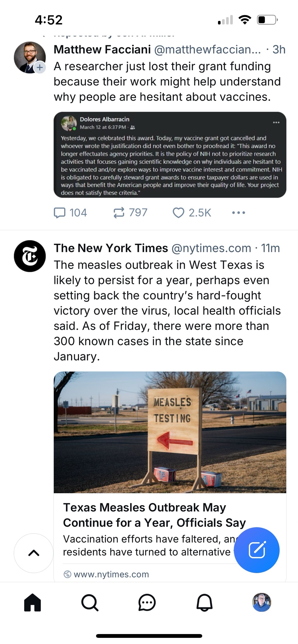Open Matthew Facciani's profile name
This screenshot has width=298, height=644.
click(x=102, y=50)
